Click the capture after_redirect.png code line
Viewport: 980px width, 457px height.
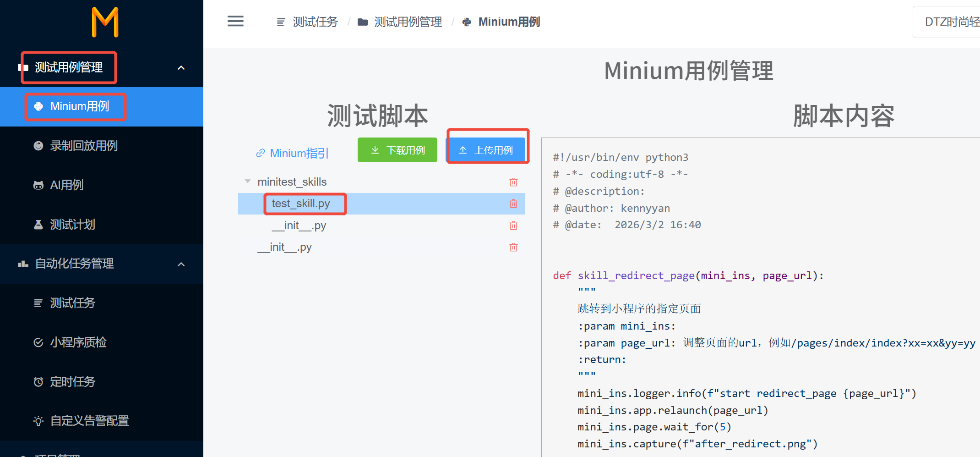point(697,444)
